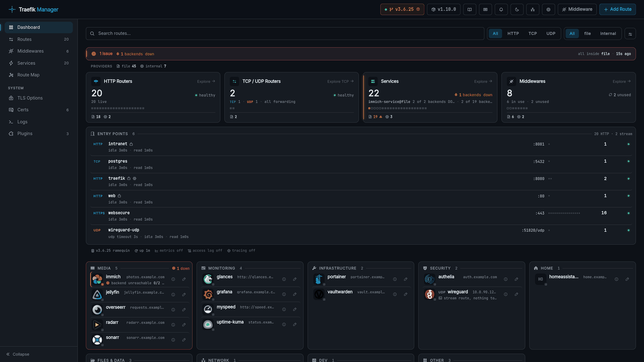Select the file provider filter
Viewport: 644px width, 362px height.
tap(588, 34)
